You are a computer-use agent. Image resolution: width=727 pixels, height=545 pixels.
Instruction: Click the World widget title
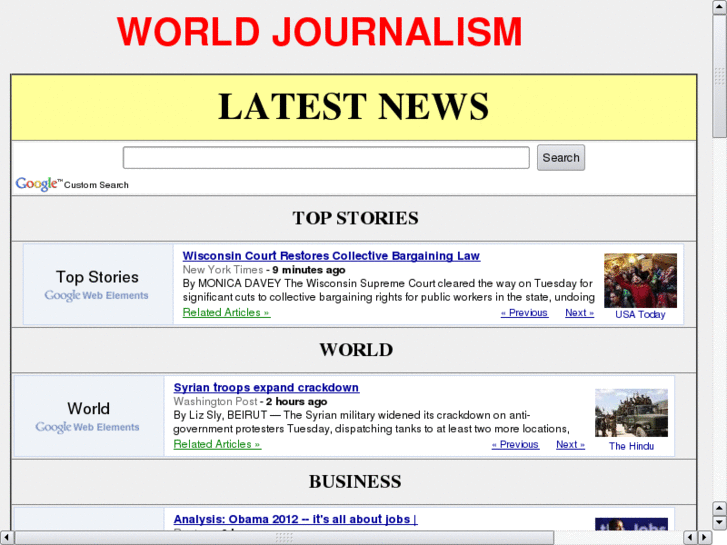89,409
